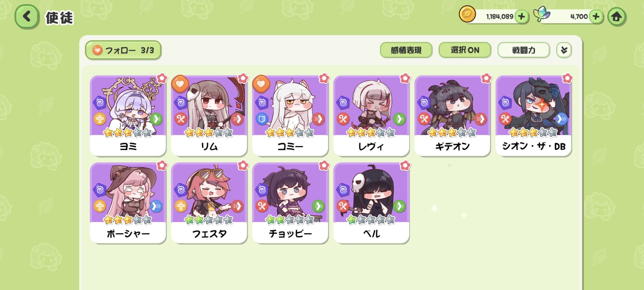644x290 pixels.
Task: Tap the shield role icon on コミー
Action: (262, 119)
